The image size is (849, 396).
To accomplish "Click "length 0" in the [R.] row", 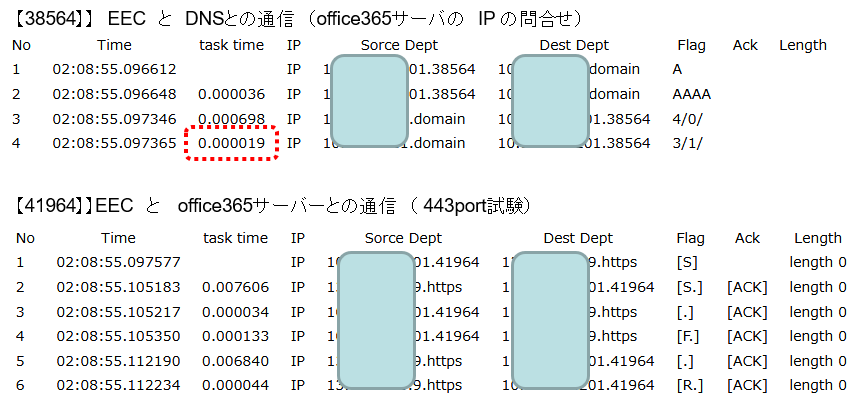I will point(818,386).
